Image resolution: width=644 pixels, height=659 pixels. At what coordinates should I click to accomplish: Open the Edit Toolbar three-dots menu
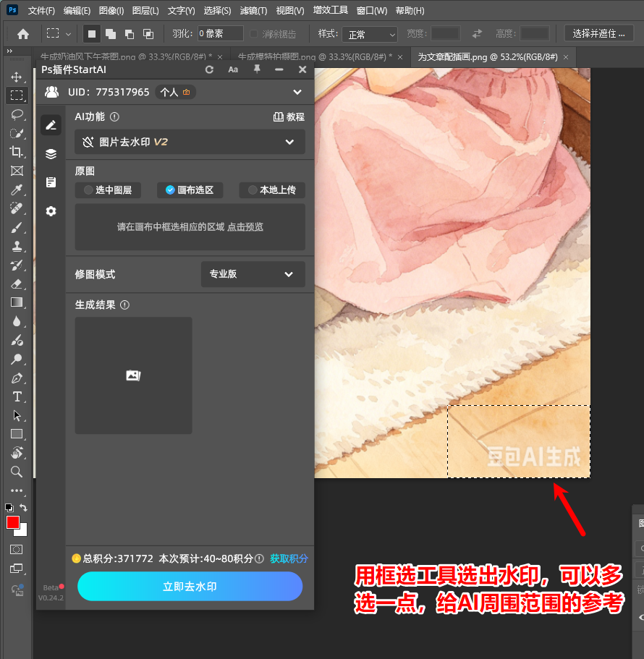click(17, 490)
